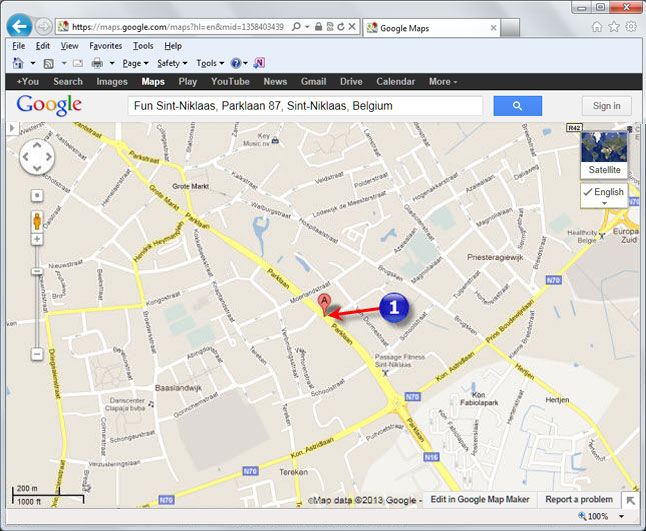Open the 100% zoom level dropdown
Viewport: 646px width, 531px height.
coord(621,516)
